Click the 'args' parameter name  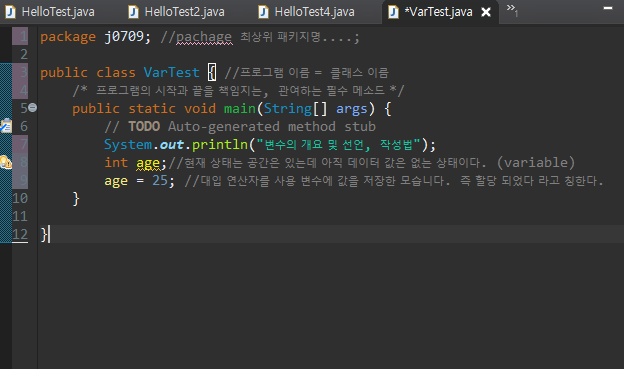point(351,109)
